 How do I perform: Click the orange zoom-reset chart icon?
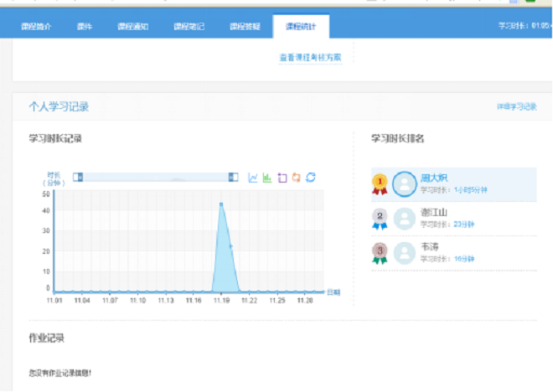296,178
